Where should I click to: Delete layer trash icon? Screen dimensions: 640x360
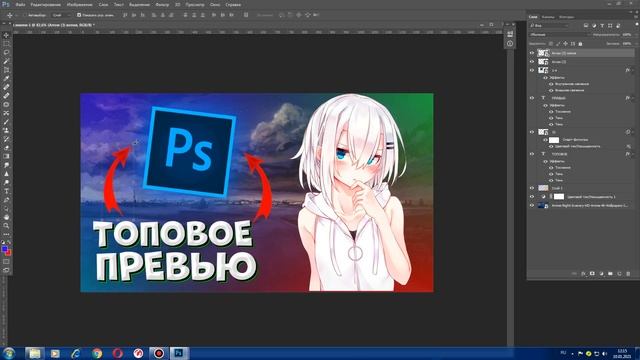click(628, 274)
